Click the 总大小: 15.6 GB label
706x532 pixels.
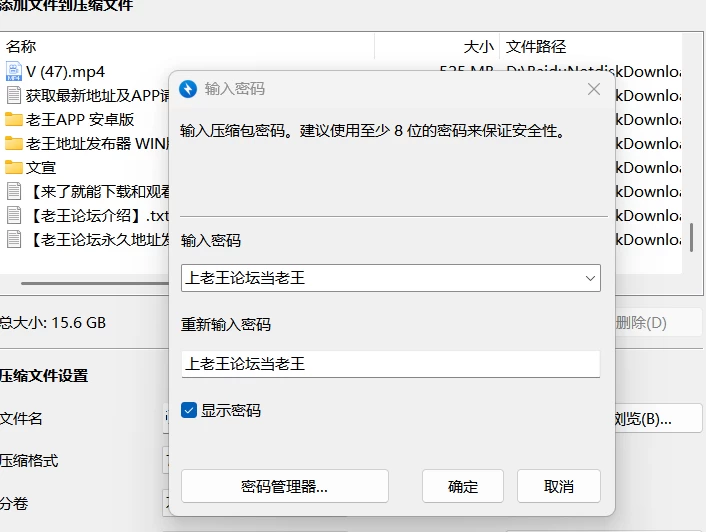[53, 323]
